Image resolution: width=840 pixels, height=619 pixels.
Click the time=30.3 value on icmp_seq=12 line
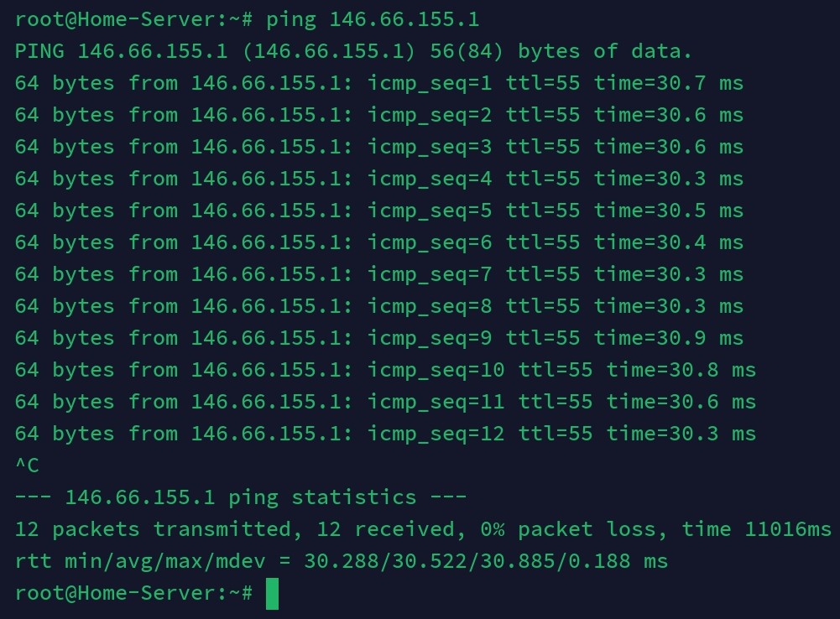[x=662, y=434]
